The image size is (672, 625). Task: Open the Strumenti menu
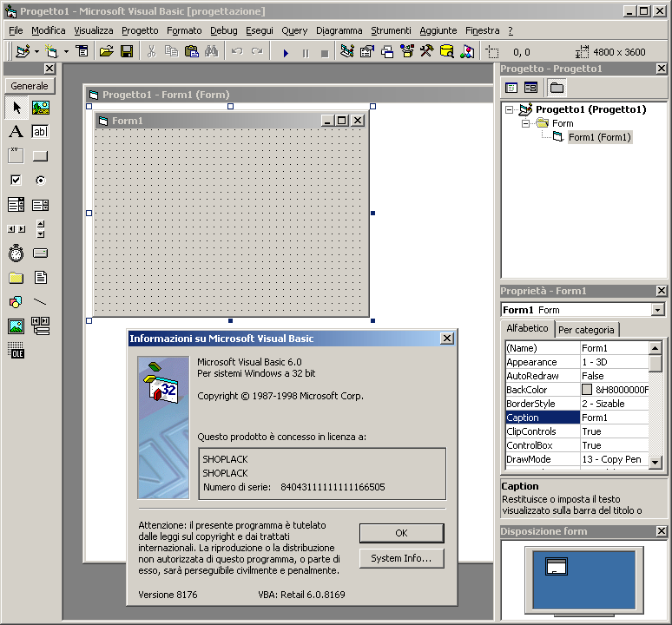click(391, 31)
